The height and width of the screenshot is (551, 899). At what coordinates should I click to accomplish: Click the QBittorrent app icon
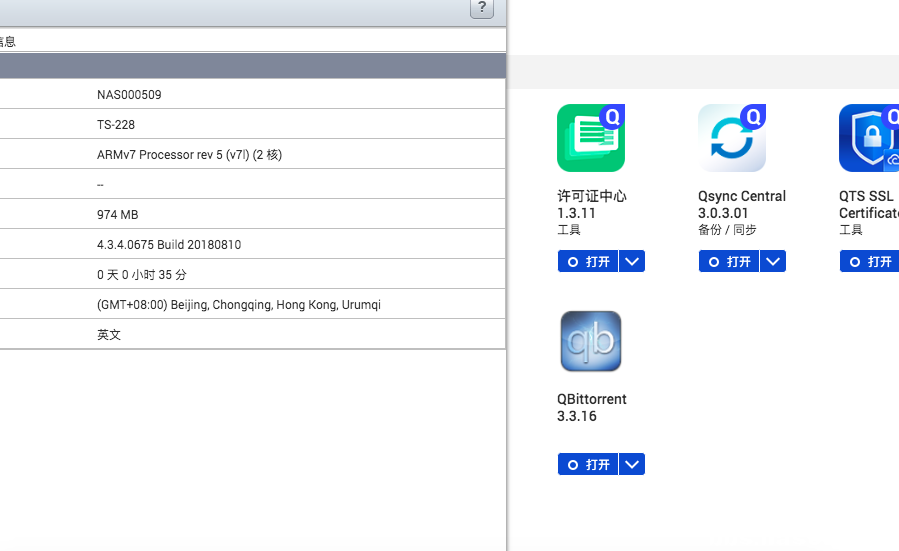point(590,341)
